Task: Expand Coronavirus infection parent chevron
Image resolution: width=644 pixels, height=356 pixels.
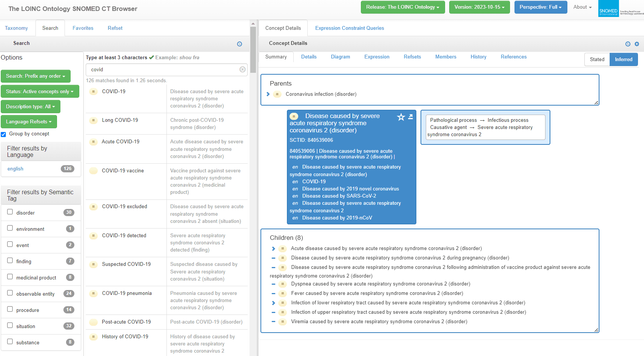Action: (x=268, y=94)
